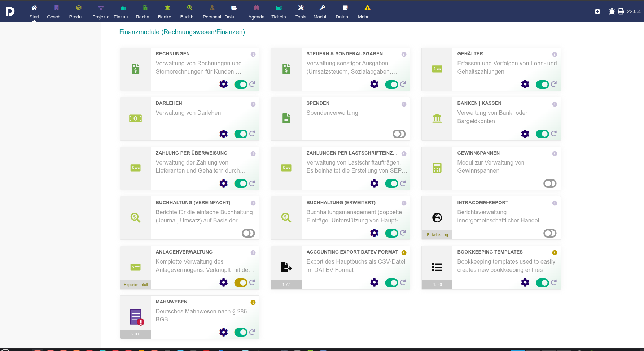
Task: Open settings gear for Accounting Export DATEV-Format
Action: (x=374, y=282)
